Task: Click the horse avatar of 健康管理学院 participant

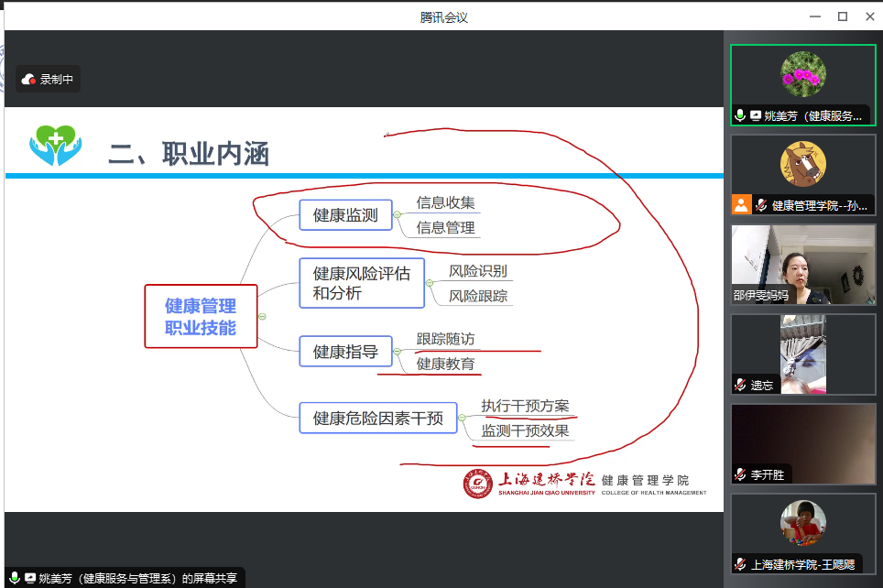Action: click(x=802, y=164)
